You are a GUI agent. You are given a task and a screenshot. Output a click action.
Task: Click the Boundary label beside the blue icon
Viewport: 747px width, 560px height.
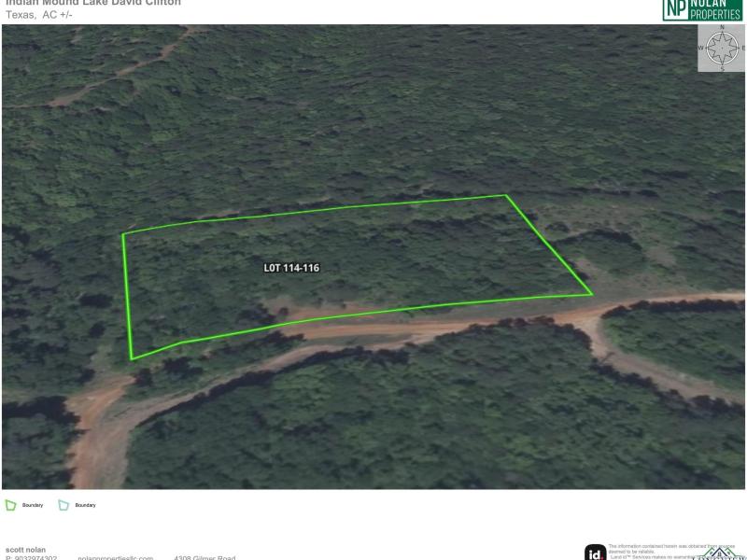click(x=85, y=505)
